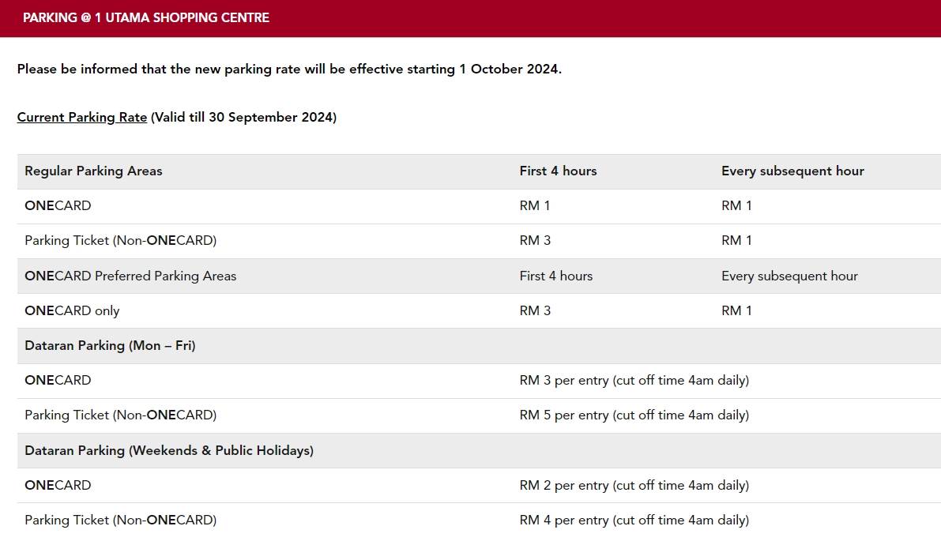
Task: Click Parking Ticket (Non-ONECARD) with RM 3 rate
Action: [x=479, y=241]
